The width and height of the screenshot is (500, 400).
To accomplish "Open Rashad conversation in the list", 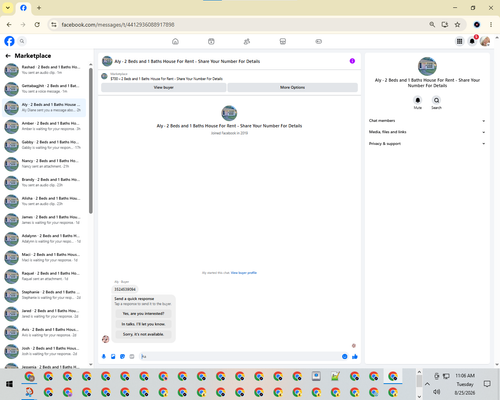I will click(x=44, y=70).
